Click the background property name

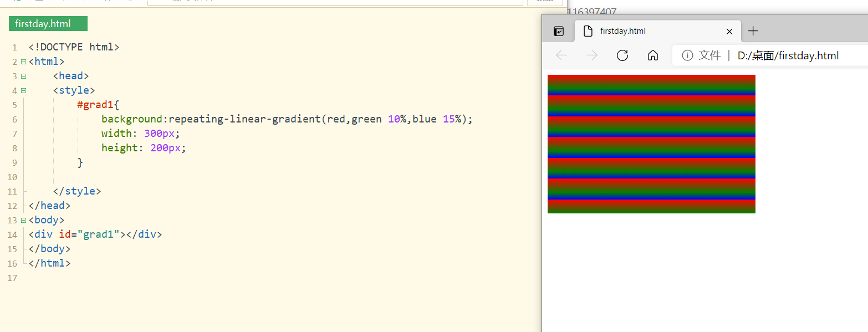point(132,119)
